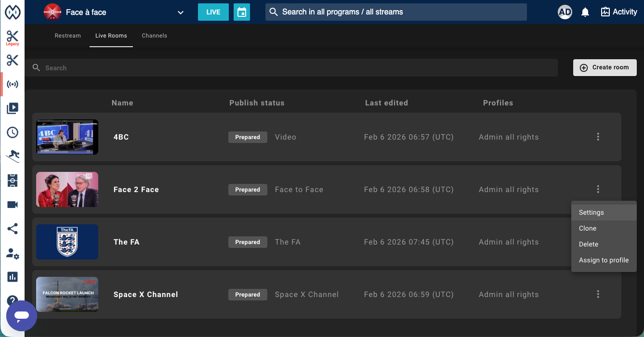This screenshot has height=337, width=644.
Task: Click the Create room button
Action: [605, 67]
